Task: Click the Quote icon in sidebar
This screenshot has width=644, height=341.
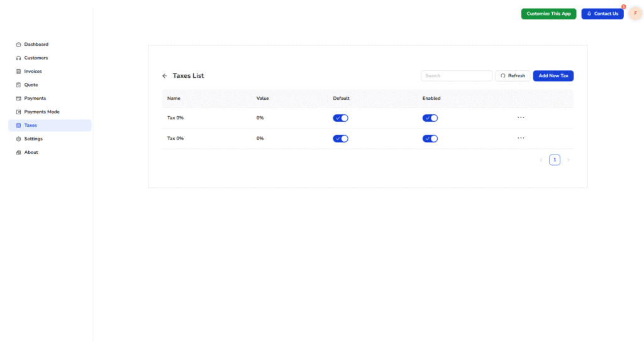Action: (19, 85)
